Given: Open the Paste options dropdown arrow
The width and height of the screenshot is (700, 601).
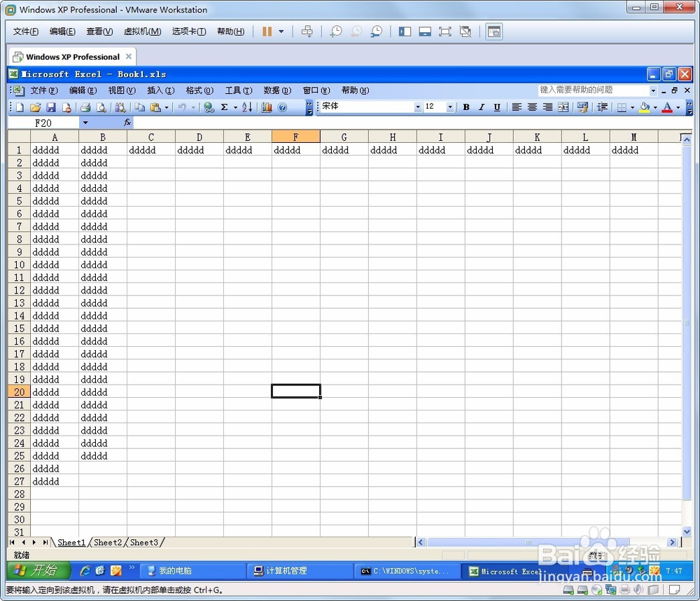Looking at the screenshot, I should pyautogui.click(x=167, y=107).
